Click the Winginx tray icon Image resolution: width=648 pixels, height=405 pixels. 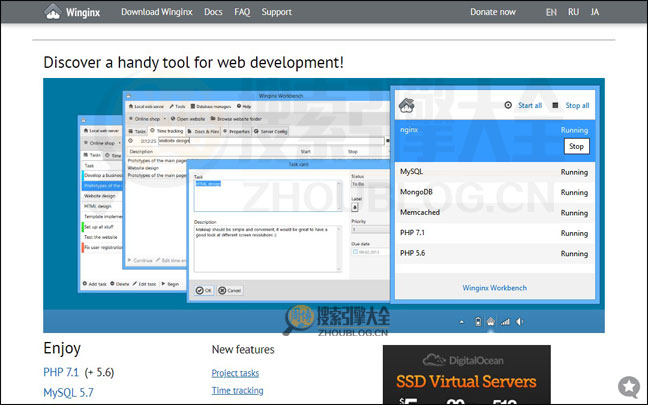tap(491, 321)
